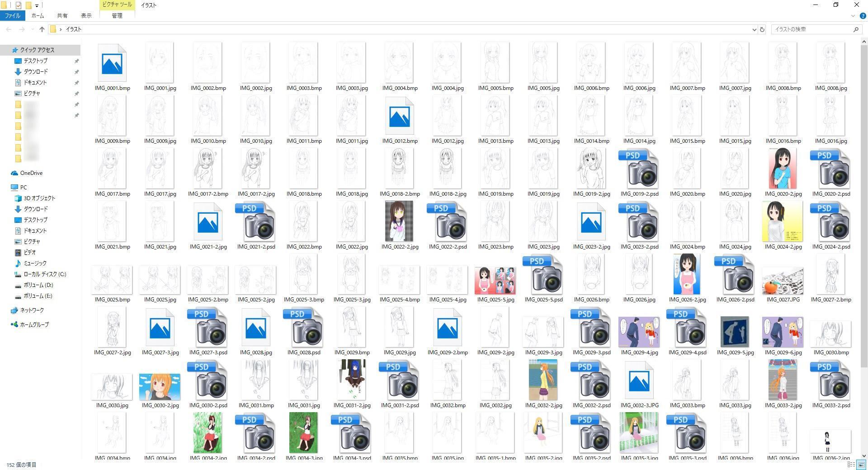Select the IMG_0029-5.jpg thumbnail
This screenshot has width=868, height=470.
(x=735, y=332)
